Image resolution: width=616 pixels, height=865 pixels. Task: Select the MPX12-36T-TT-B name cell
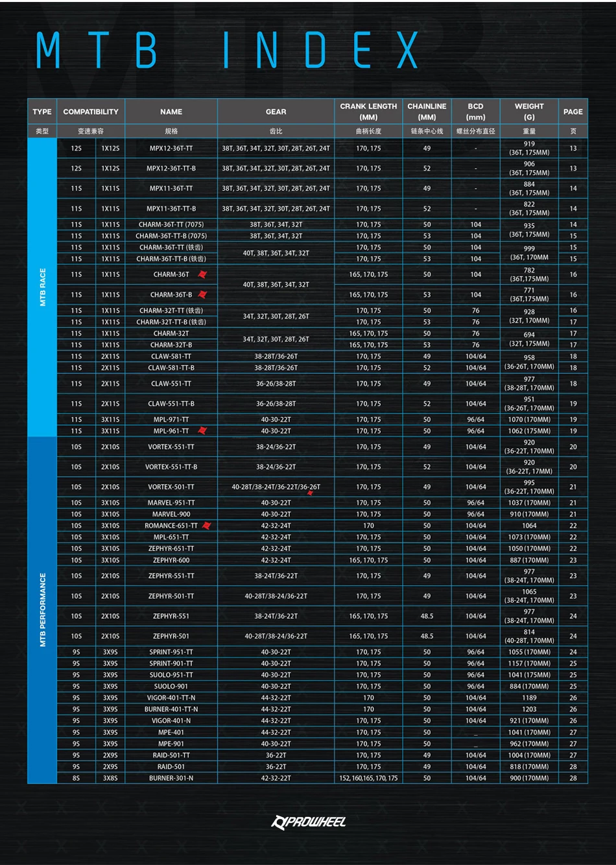point(171,168)
